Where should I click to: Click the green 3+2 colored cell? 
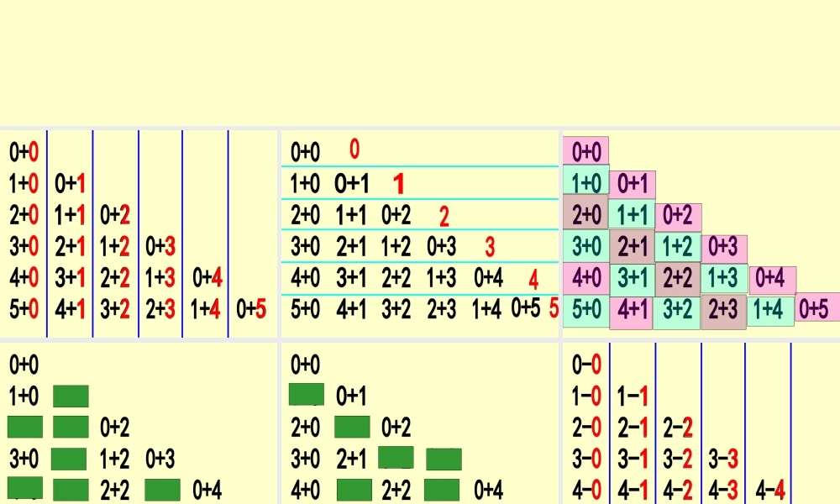pyautogui.click(x=677, y=310)
